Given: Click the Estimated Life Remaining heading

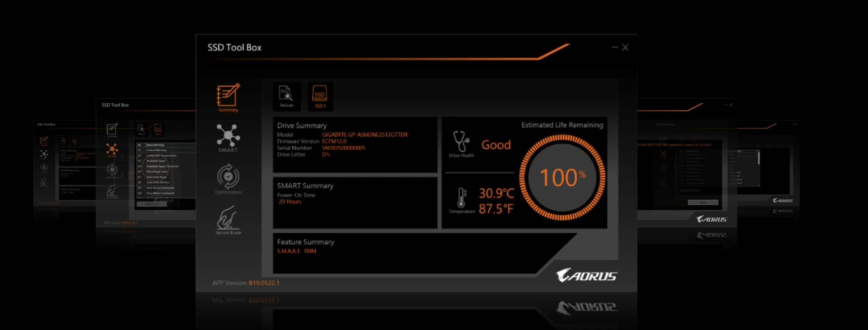Looking at the screenshot, I should (562, 125).
